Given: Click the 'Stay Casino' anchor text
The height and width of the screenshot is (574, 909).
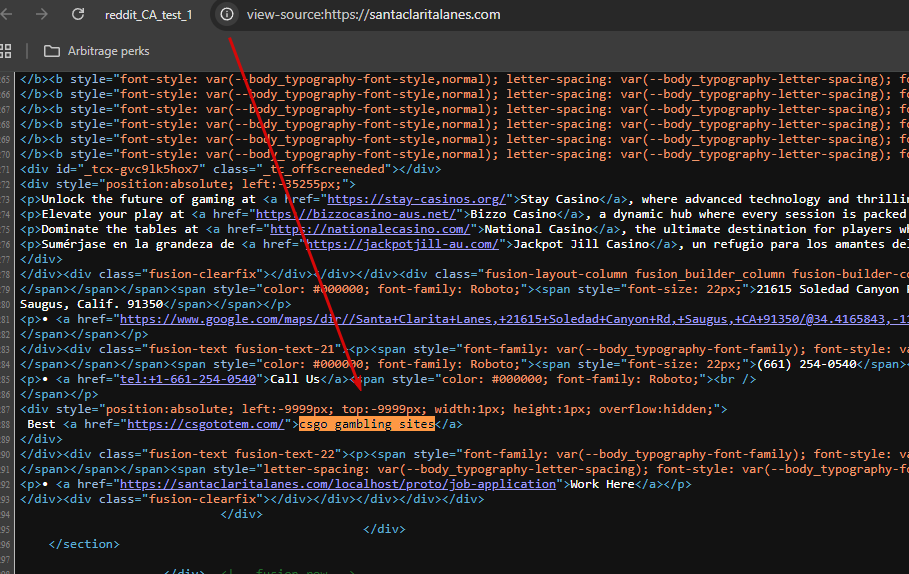Looking at the screenshot, I should tap(559, 199).
